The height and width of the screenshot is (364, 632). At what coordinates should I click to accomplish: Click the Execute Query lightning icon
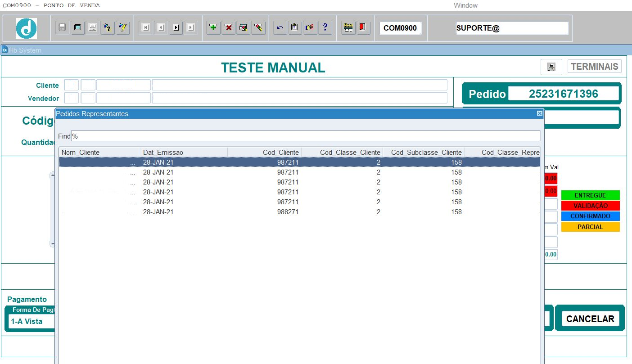tap(122, 27)
